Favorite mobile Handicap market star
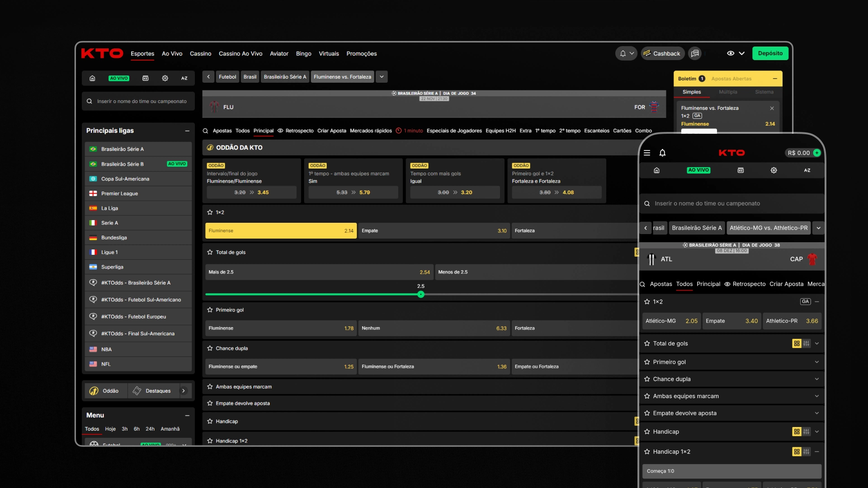 [647, 432]
